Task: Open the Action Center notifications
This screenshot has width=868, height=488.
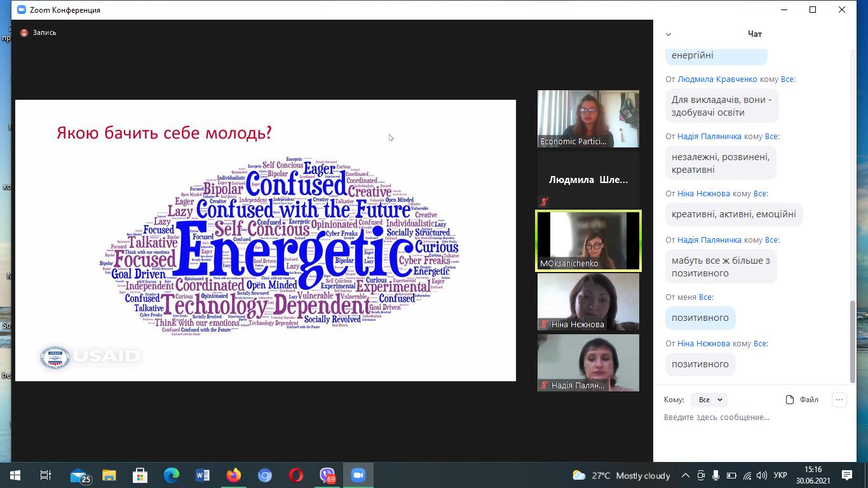Action: click(x=847, y=475)
